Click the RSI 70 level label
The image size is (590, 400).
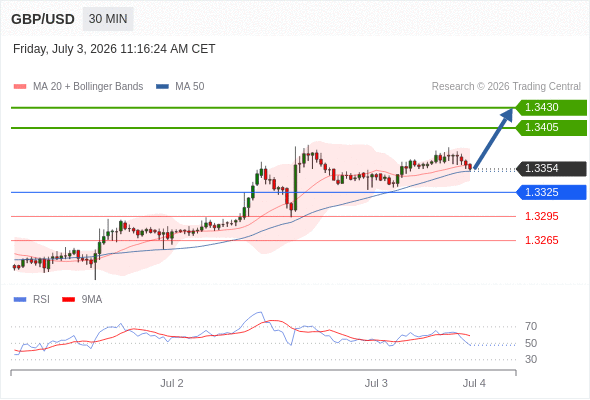pyautogui.click(x=531, y=326)
